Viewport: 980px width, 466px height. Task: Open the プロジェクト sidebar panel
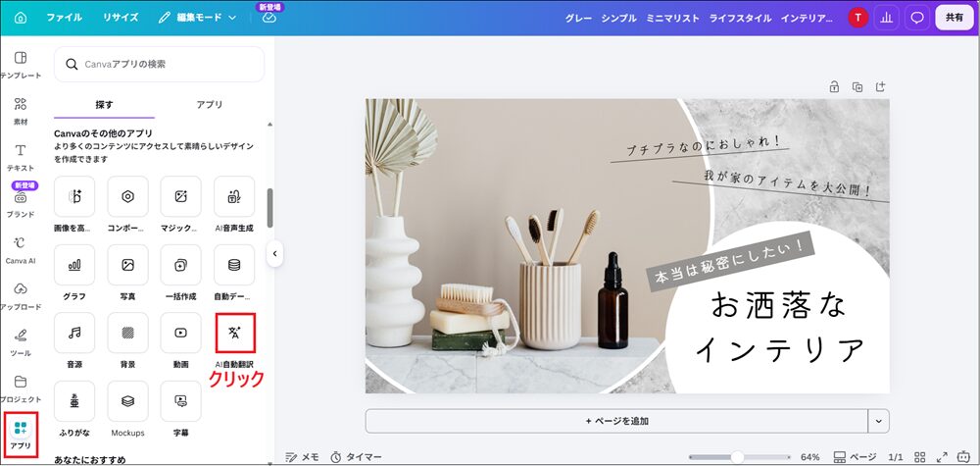21,389
